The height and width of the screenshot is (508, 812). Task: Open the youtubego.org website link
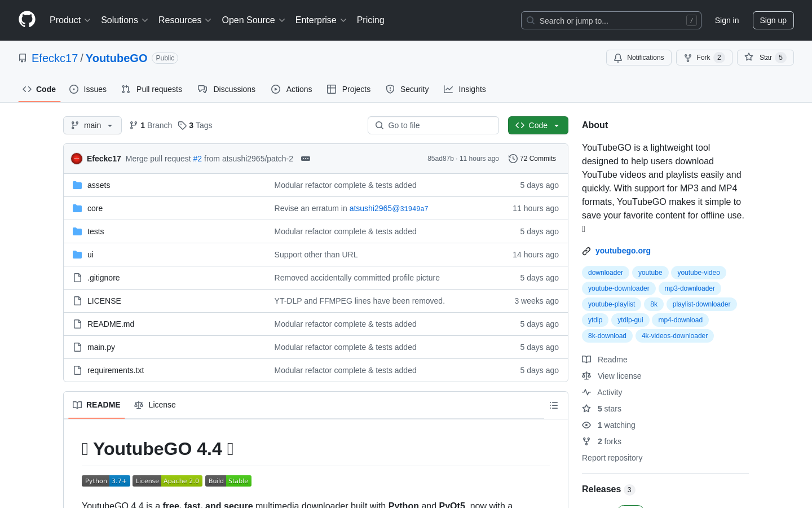tap(623, 251)
